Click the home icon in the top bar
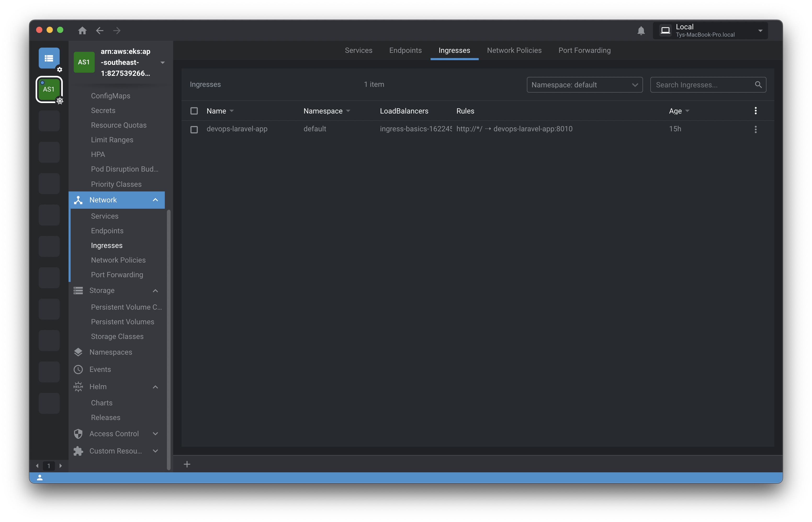Viewport: 812px width, 522px height. pyautogui.click(x=82, y=31)
